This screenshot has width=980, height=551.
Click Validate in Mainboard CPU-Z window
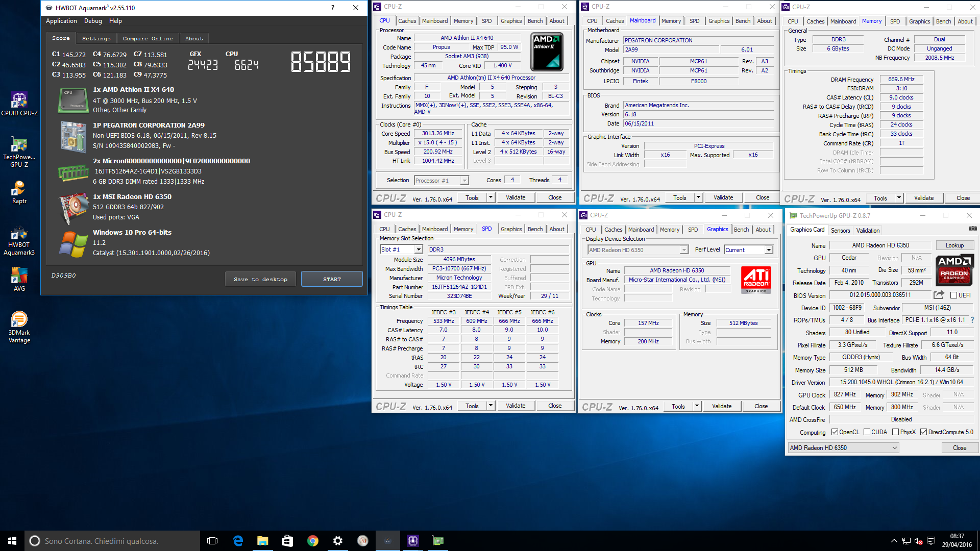pos(723,197)
